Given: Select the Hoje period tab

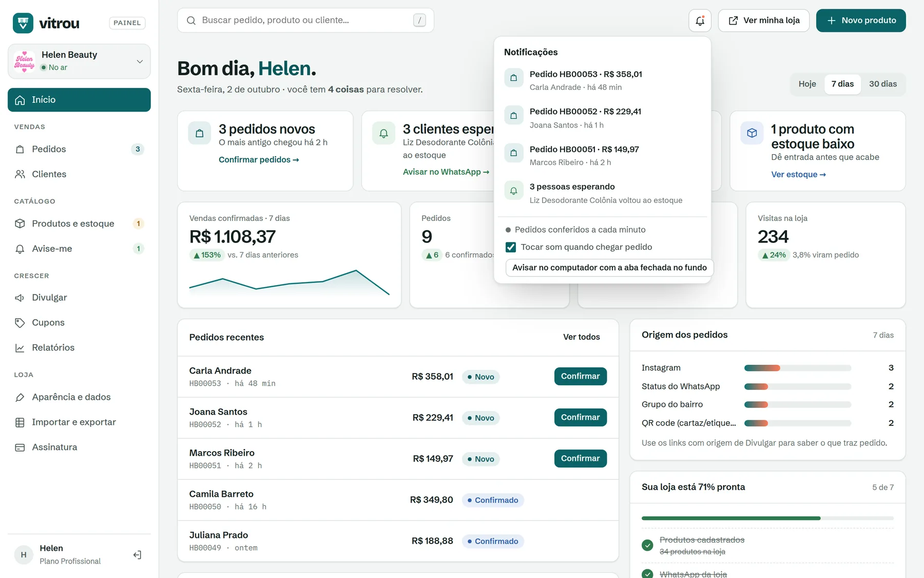Looking at the screenshot, I should pyautogui.click(x=807, y=84).
